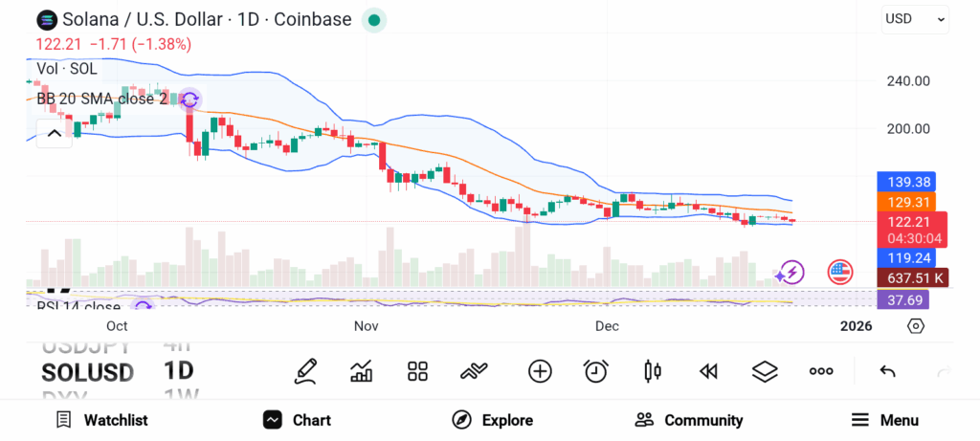Screen dimensions: 980x441
Task: Switch to the Watchlist tab
Action: 101,420
